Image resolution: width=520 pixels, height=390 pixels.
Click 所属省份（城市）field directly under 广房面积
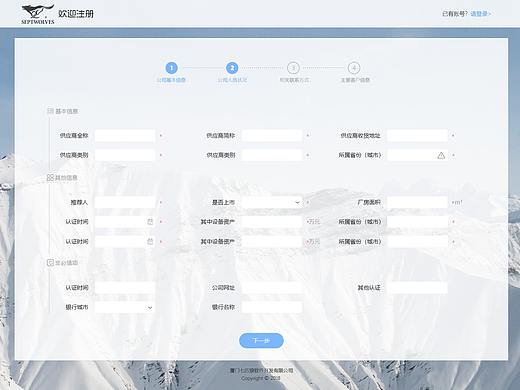click(417, 222)
